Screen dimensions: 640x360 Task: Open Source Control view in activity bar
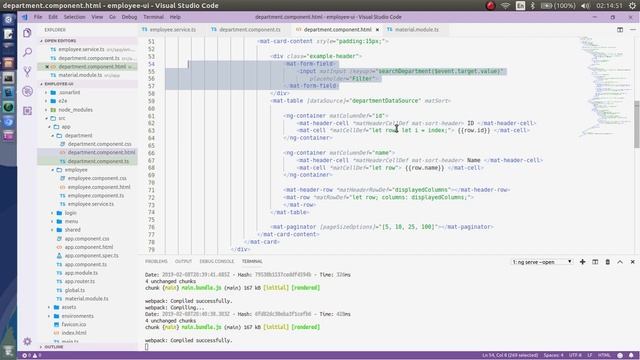pyautogui.click(x=27, y=72)
